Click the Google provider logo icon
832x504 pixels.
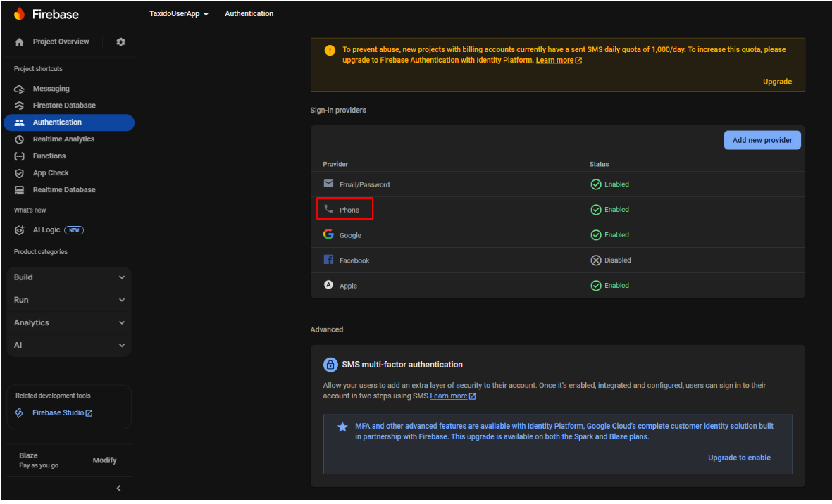(x=328, y=234)
